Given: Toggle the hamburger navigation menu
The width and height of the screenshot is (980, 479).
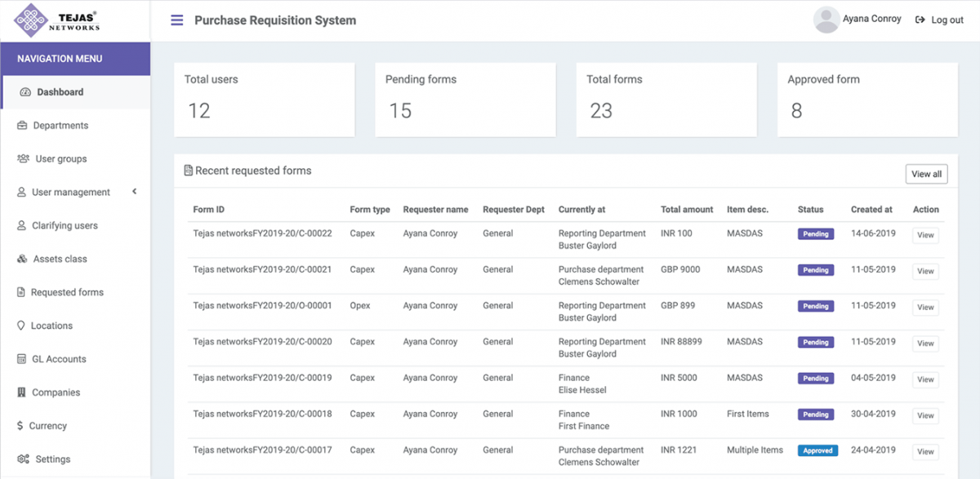Looking at the screenshot, I should click(177, 20).
